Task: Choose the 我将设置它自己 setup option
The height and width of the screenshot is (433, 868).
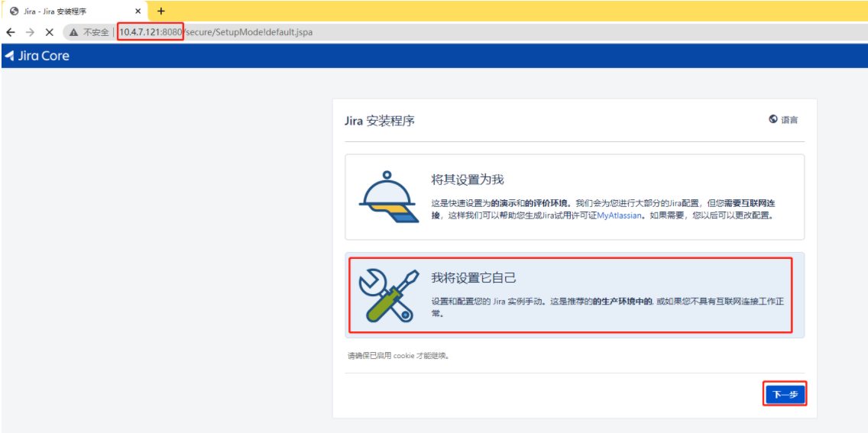Action: [x=575, y=296]
